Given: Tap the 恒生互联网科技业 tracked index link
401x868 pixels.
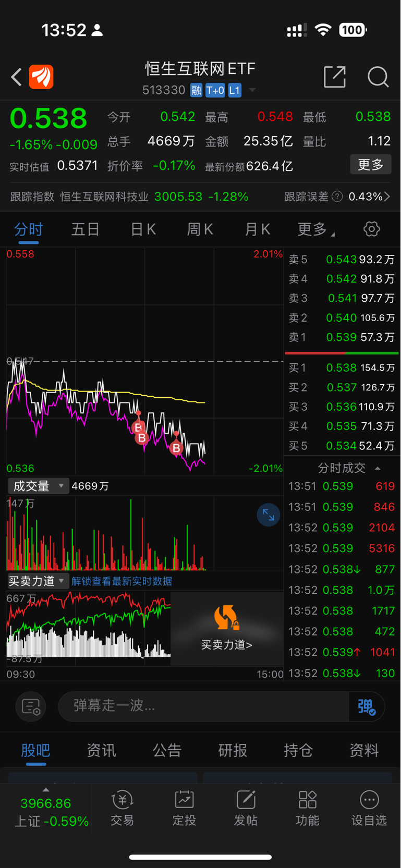Looking at the screenshot, I should (104, 197).
